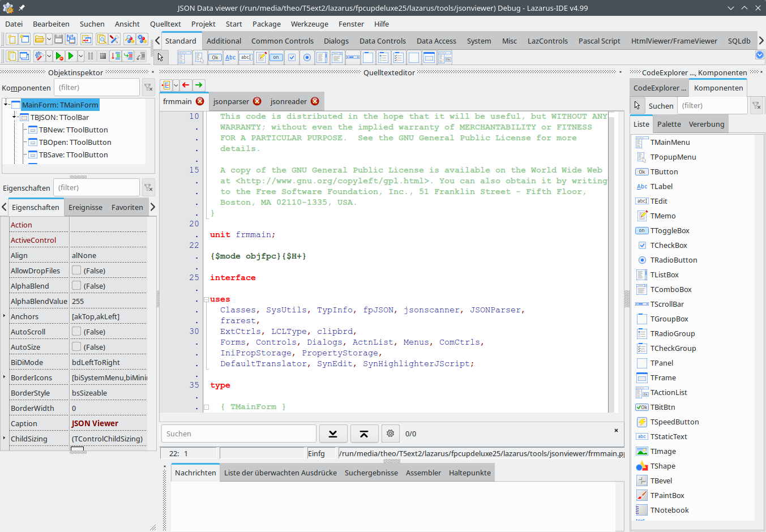The image size is (766, 532).
Task: Open the Werkzeuge menu
Action: point(310,24)
